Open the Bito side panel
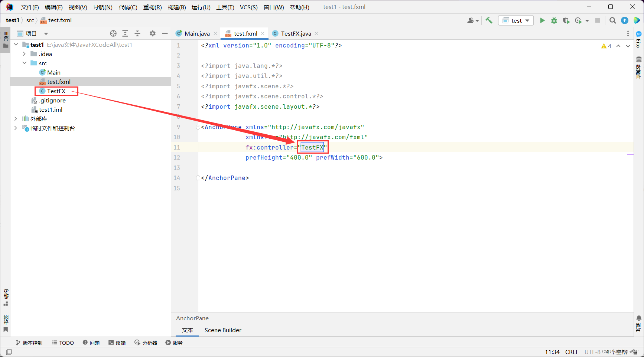644x357 pixels. (x=639, y=39)
